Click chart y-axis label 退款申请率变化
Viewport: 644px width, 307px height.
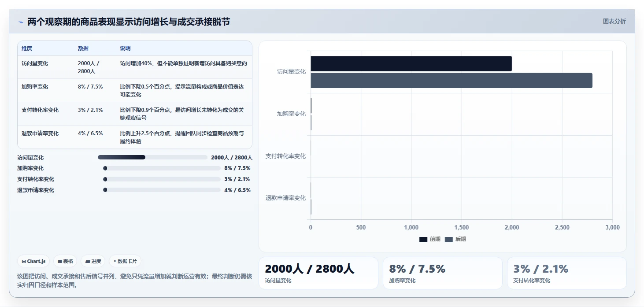tap(285, 198)
